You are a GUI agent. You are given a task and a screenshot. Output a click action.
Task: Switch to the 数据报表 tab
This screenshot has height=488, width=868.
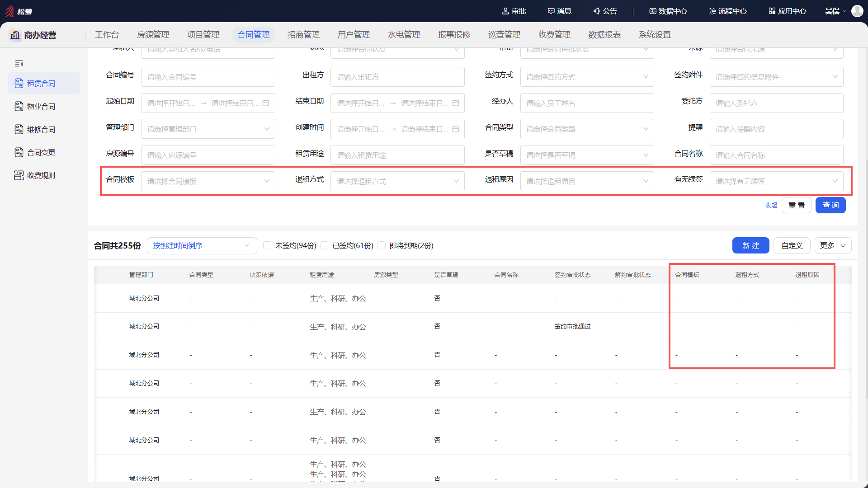click(x=604, y=35)
